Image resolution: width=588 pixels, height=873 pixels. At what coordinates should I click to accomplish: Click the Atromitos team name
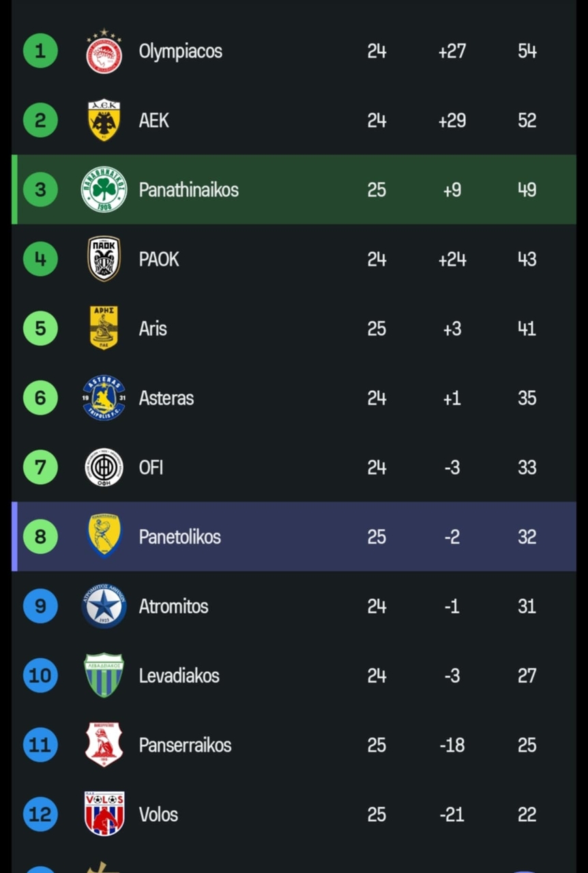[x=173, y=606]
